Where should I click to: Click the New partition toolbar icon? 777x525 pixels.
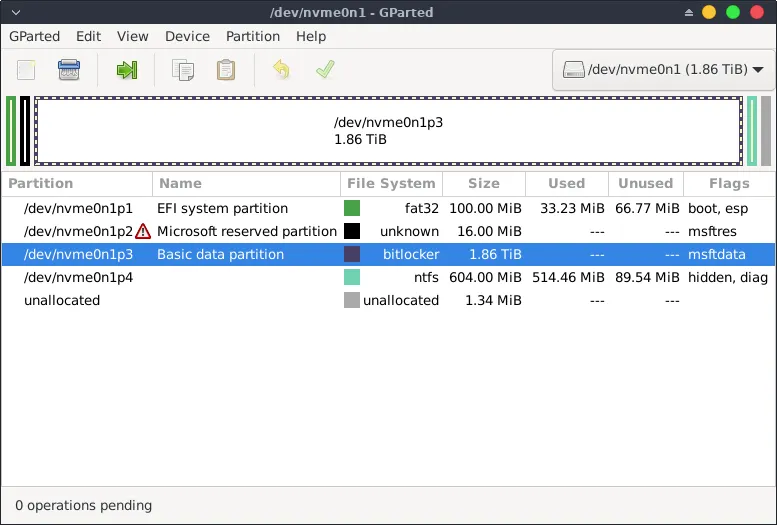click(x=26, y=70)
